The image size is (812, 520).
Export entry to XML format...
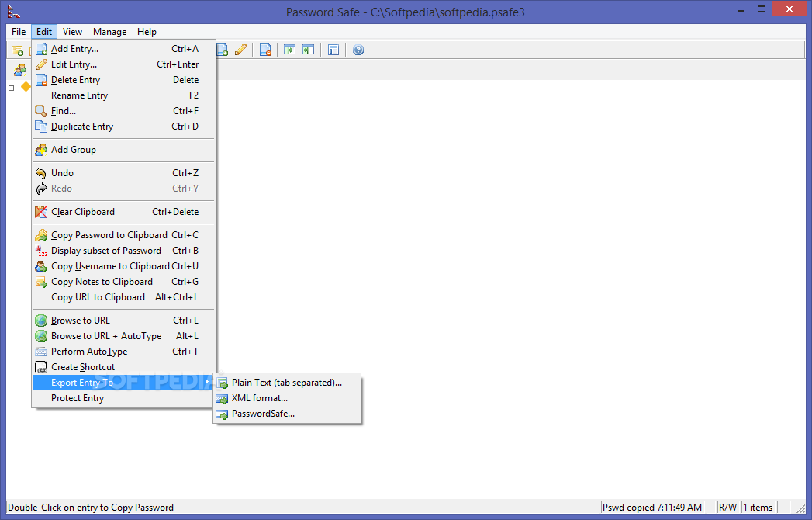click(x=287, y=398)
